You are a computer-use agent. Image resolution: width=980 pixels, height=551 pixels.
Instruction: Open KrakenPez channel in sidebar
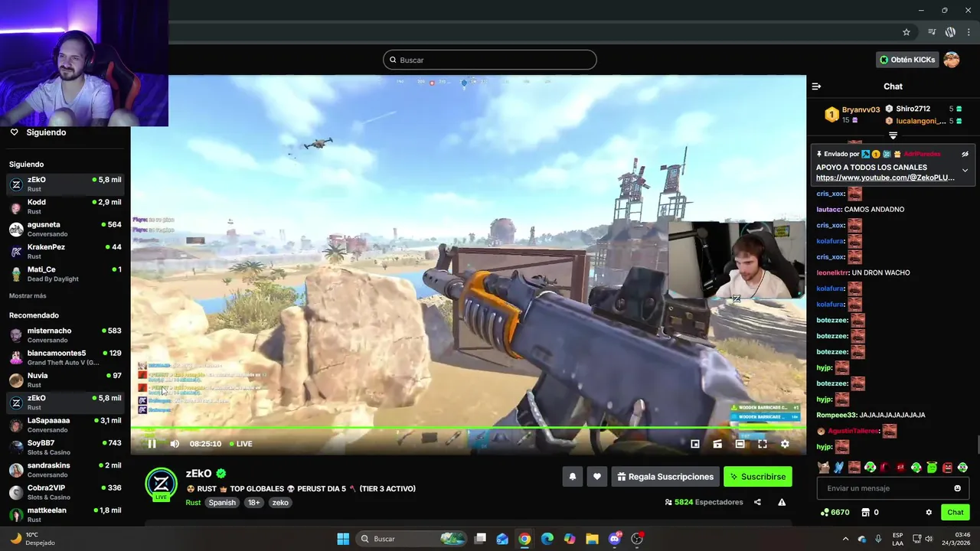(65, 251)
